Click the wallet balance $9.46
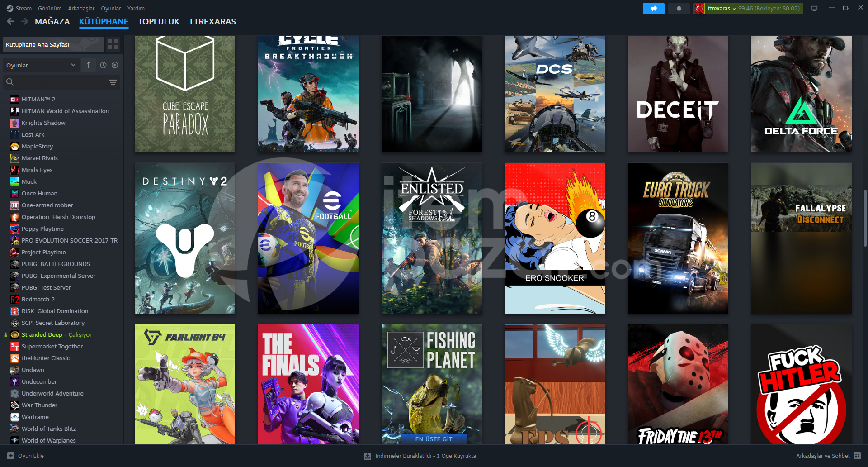The height and width of the screenshot is (467, 868). 745,8
